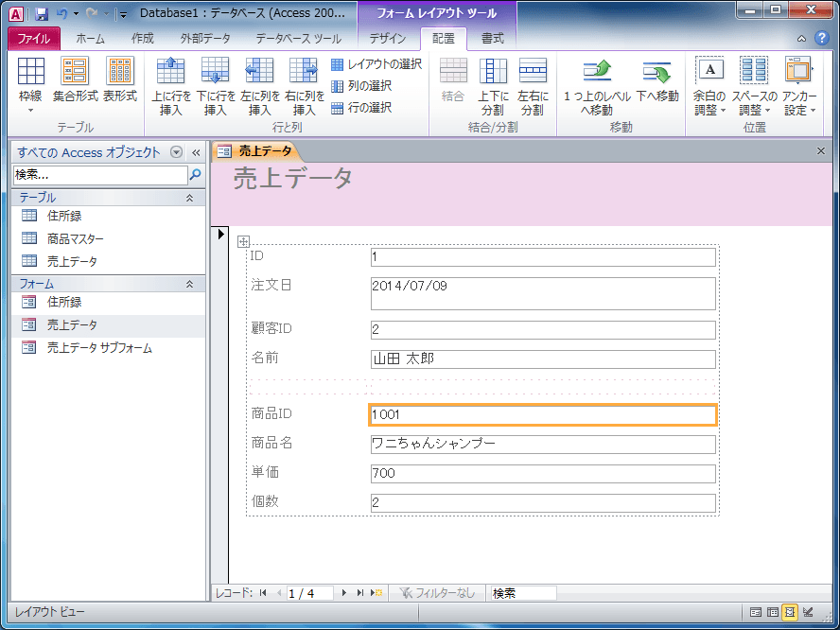Click 列の選択 to select column
The height and width of the screenshot is (630, 840).
coord(361,86)
